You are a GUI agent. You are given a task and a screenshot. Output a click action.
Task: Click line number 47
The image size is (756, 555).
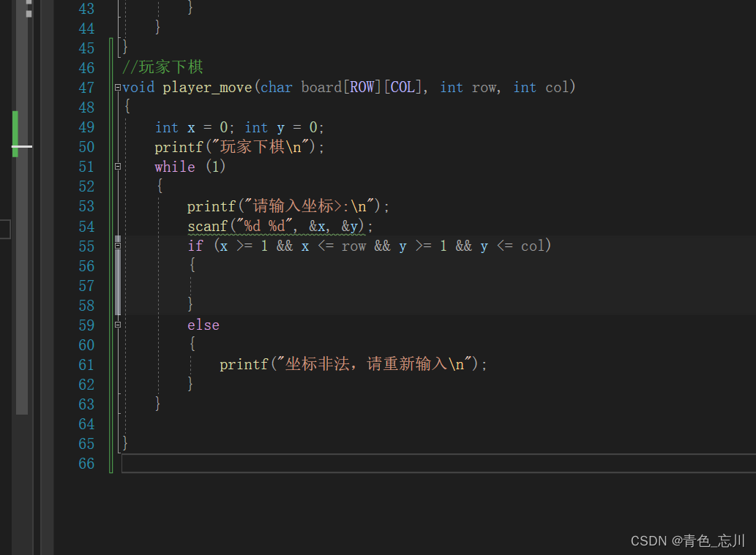pos(86,88)
